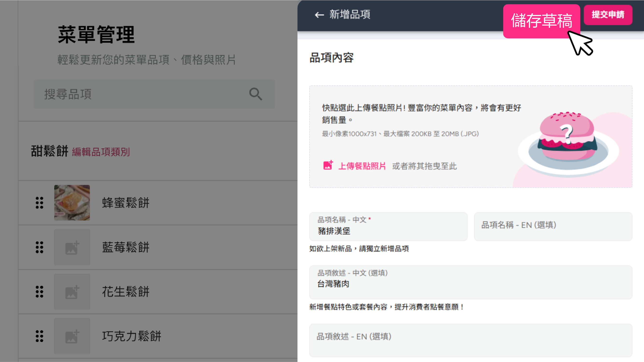
Task: Click the 編輯品項類別 link
Action: 101,152
